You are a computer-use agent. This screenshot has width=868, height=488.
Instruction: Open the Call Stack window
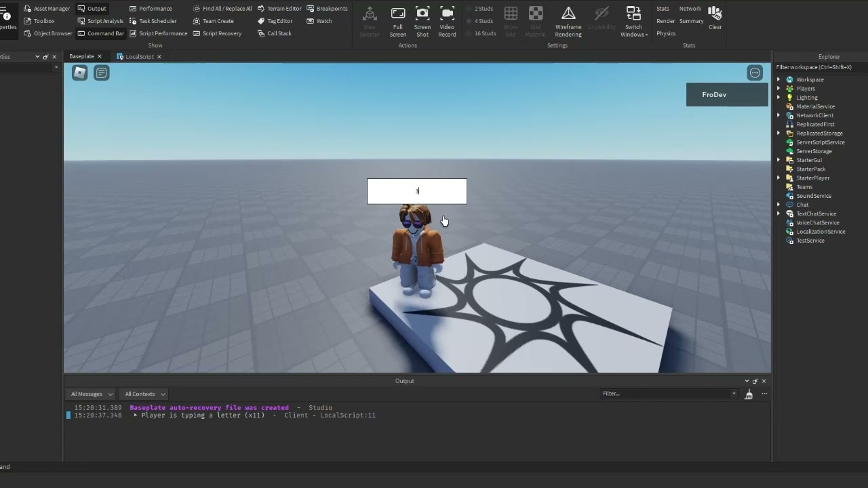pyautogui.click(x=274, y=33)
